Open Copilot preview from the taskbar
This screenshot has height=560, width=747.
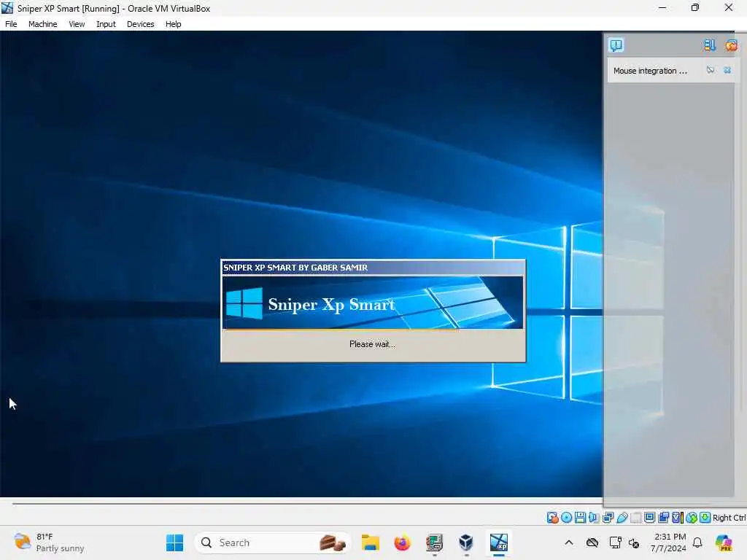click(724, 542)
